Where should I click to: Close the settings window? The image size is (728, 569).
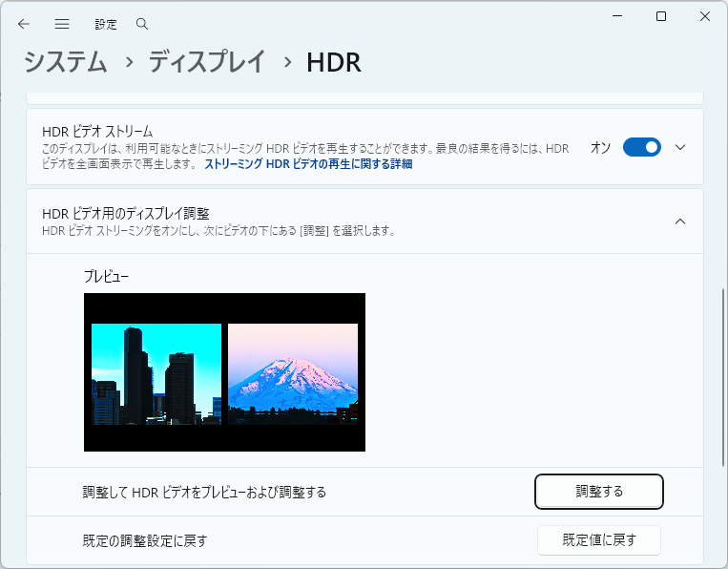pyautogui.click(x=705, y=16)
